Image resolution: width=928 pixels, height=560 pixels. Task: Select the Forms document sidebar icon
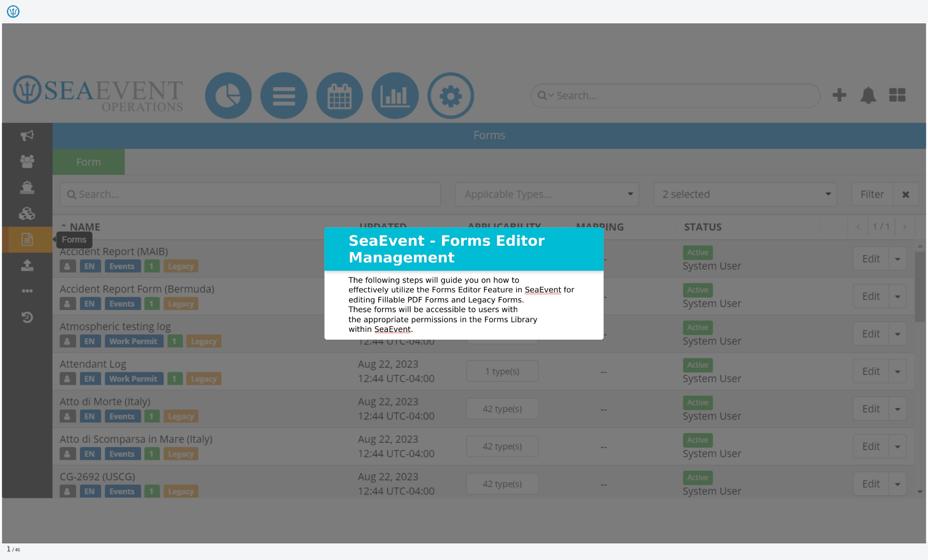[27, 240]
